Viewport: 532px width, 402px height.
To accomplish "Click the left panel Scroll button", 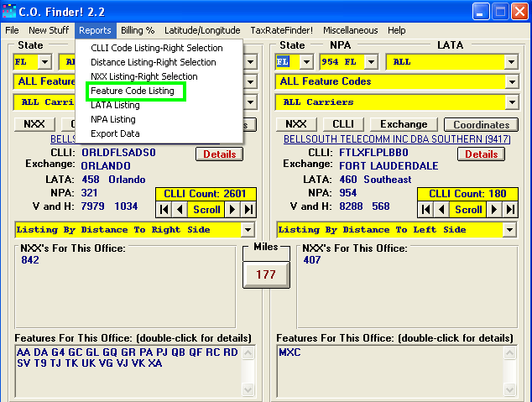I will pyautogui.click(x=206, y=209).
